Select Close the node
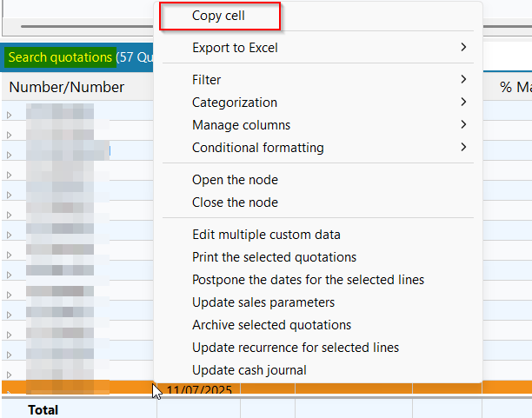532x418 pixels. coord(235,202)
